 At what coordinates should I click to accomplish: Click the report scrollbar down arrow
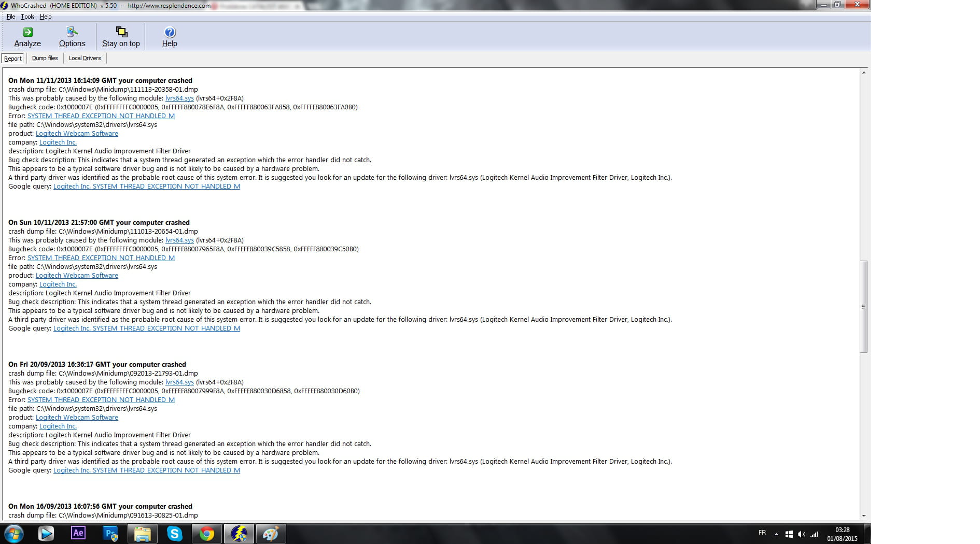click(x=863, y=516)
